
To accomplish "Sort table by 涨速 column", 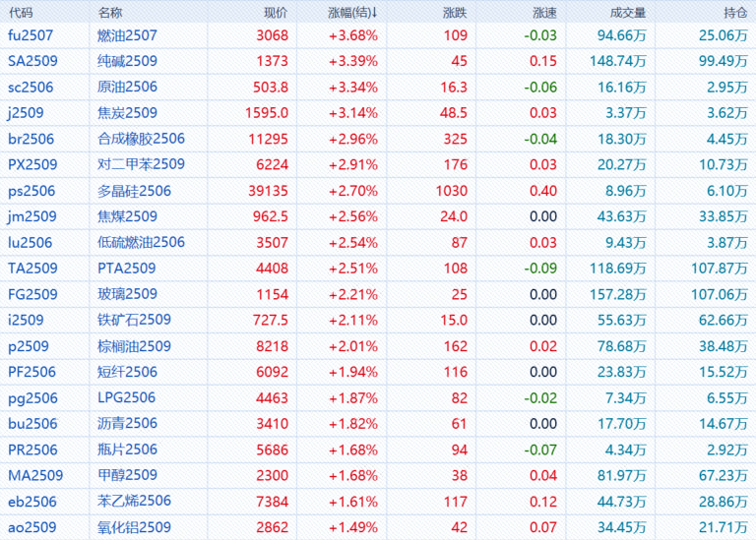I will pyautogui.click(x=543, y=13).
